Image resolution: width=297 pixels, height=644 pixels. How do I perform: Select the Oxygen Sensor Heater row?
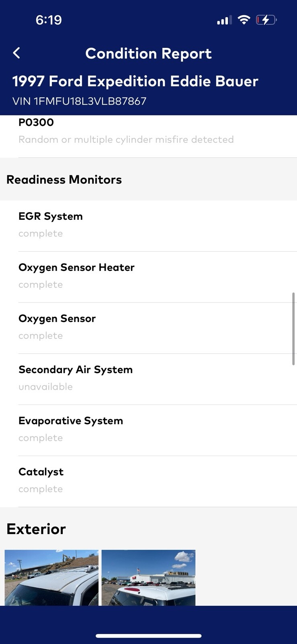[148, 276]
